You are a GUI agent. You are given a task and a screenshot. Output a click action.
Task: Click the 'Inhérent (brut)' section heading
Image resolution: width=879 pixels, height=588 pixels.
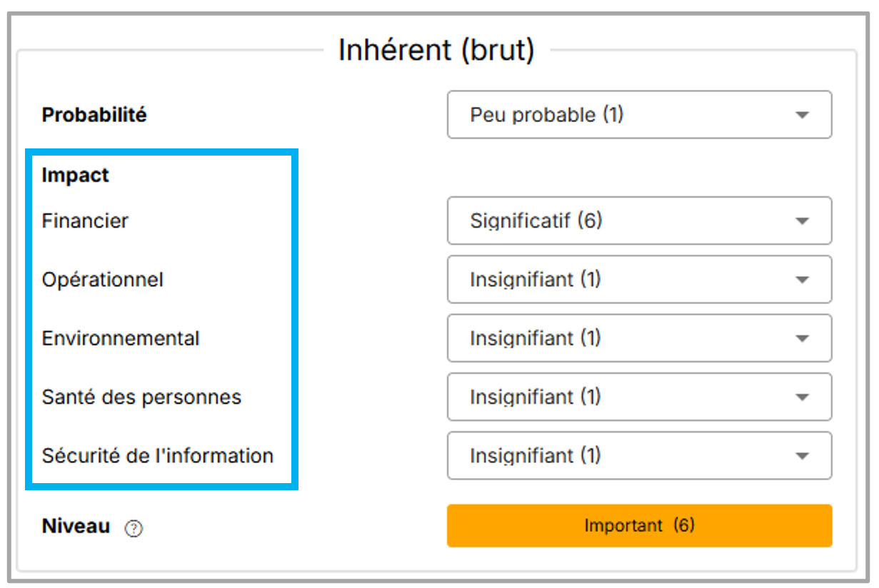pyautogui.click(x=436, y=51)
